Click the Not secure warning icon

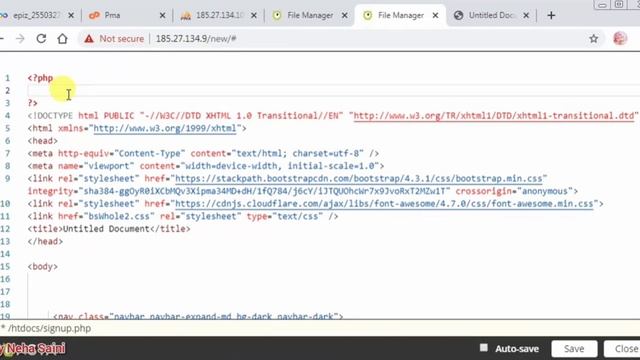[x=89, y=39]
